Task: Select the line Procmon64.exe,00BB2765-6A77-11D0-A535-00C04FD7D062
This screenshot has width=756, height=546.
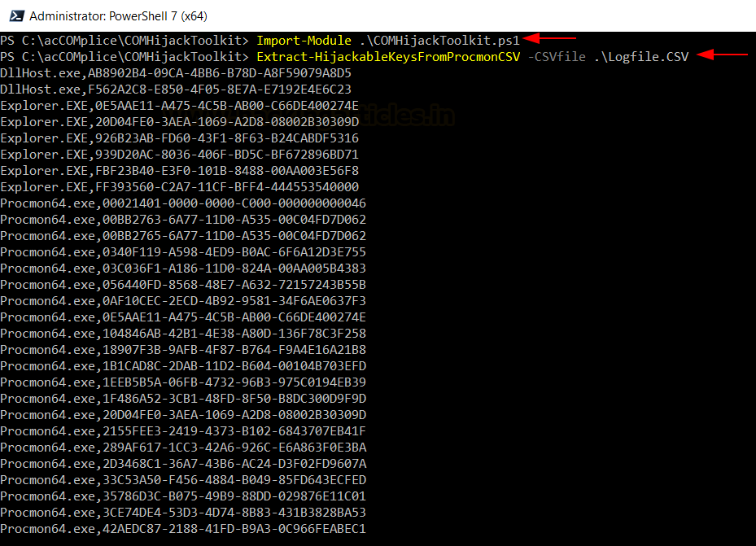Action: 183,236
